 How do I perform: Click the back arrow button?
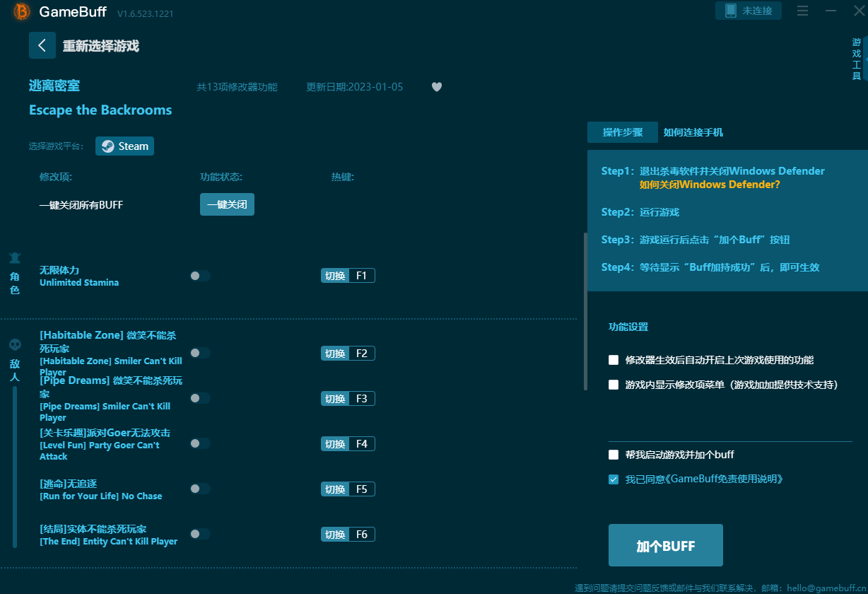(x=42, y=45)
